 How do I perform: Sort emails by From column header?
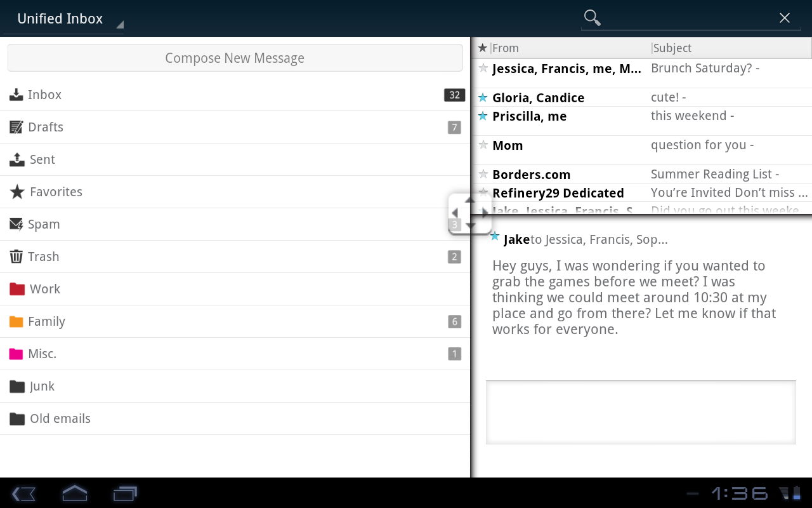tap(506, 48)
